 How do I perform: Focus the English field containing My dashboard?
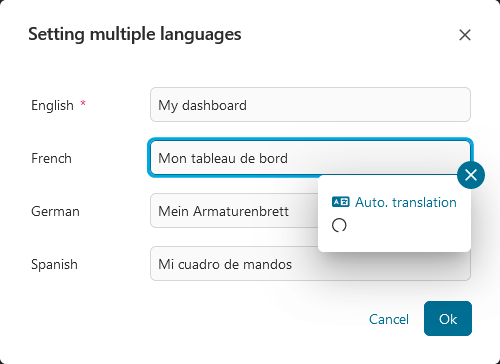click(x=310, y=105)
